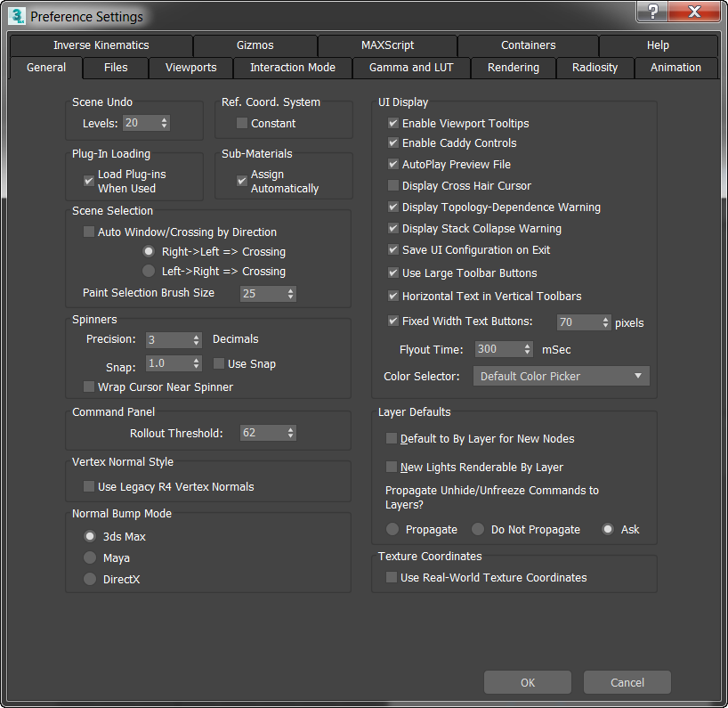Click the Fixed Width pixels spinner arrows
Image resolution: width=728 pixels, height=708 pixels.
click(x=605, y=322)
